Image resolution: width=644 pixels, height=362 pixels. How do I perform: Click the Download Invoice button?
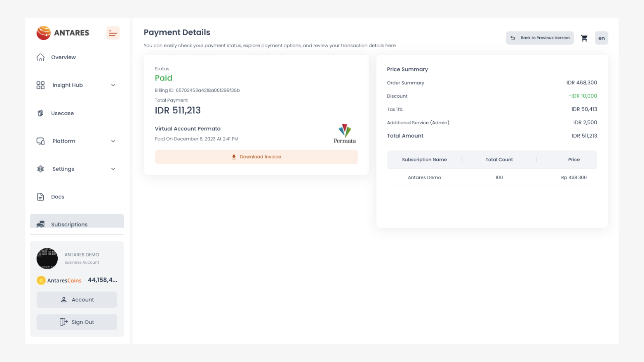click(x=256, y=157)
